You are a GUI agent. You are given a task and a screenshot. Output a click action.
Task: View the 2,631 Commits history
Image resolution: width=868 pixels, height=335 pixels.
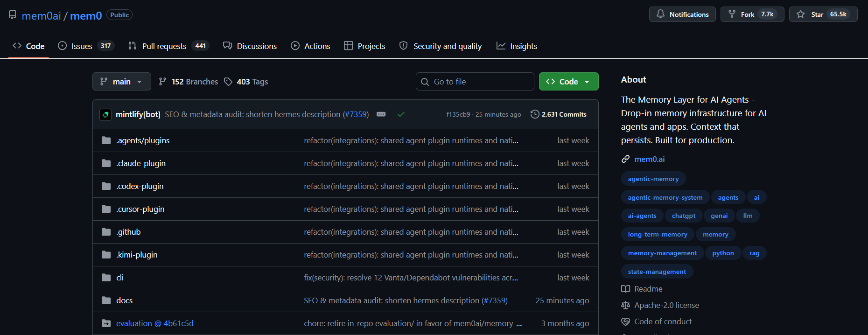pyautogui.click(x=559, y=114)
